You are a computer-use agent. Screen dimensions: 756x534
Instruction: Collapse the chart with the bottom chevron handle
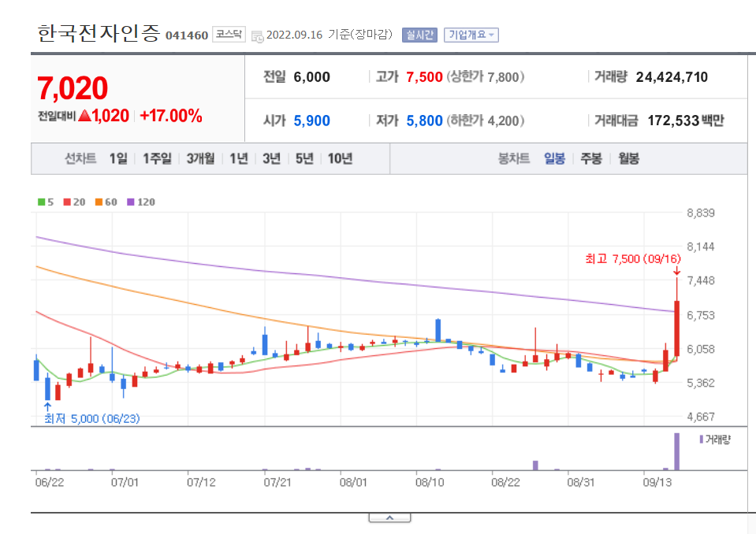389,517
